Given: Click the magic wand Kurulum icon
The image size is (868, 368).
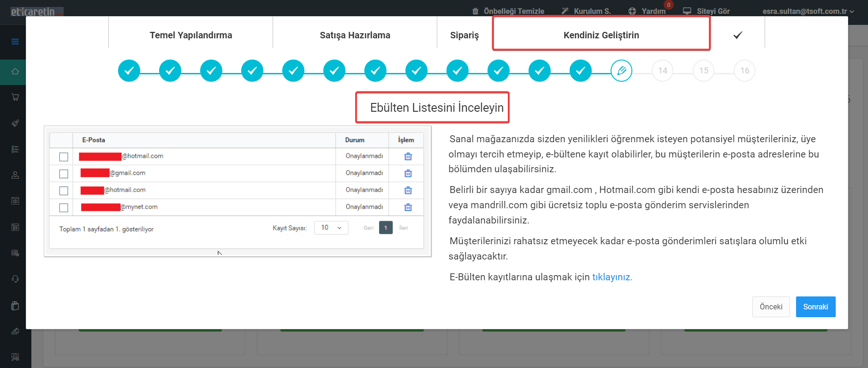Looking at the screenshot, I should [565, 11].
